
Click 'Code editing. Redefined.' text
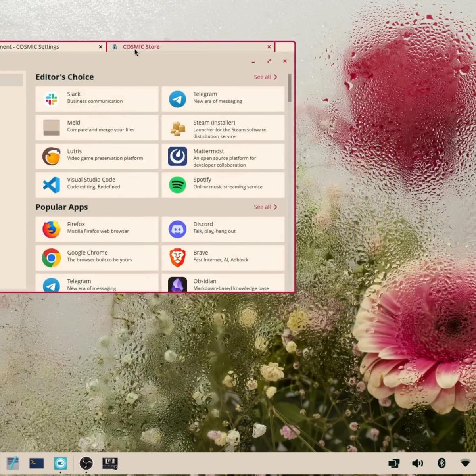coord(94,187)
